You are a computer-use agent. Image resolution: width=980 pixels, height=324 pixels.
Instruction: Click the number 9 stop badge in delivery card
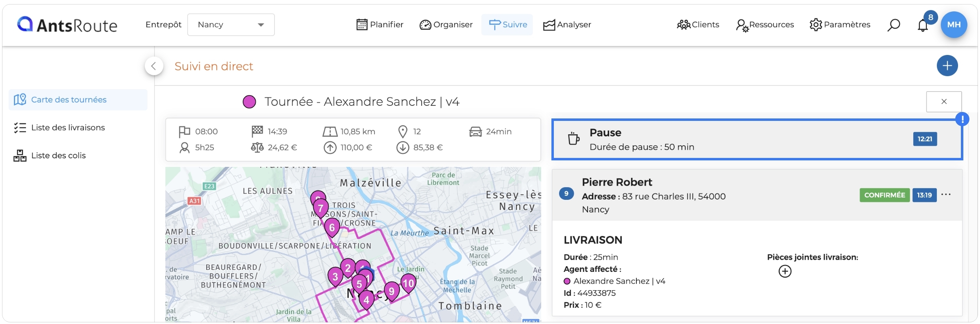tap(566, 193)
